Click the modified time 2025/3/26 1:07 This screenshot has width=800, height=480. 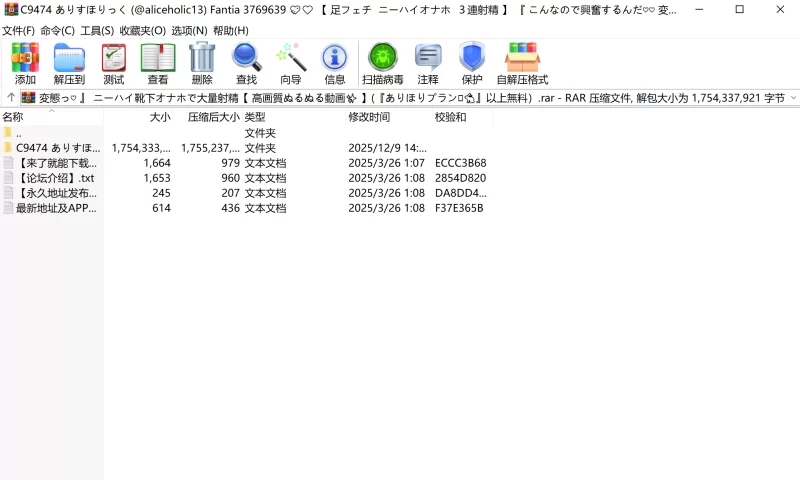point(387,163)
